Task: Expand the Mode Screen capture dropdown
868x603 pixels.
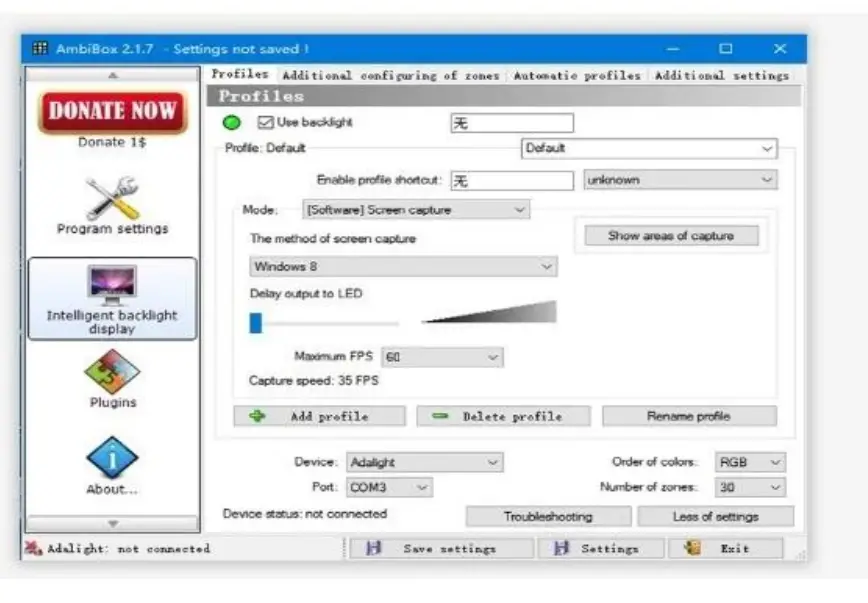Action: click(x=416, y=210)
